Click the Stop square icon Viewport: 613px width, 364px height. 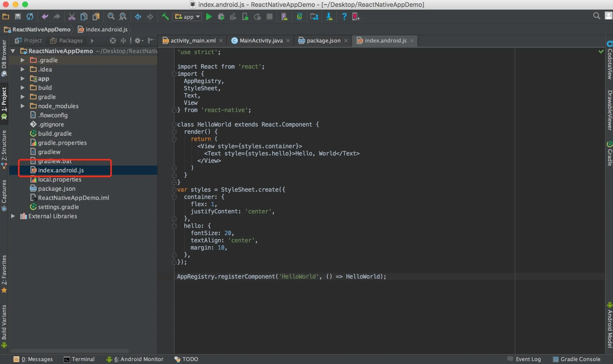click(x=270, y=17)
